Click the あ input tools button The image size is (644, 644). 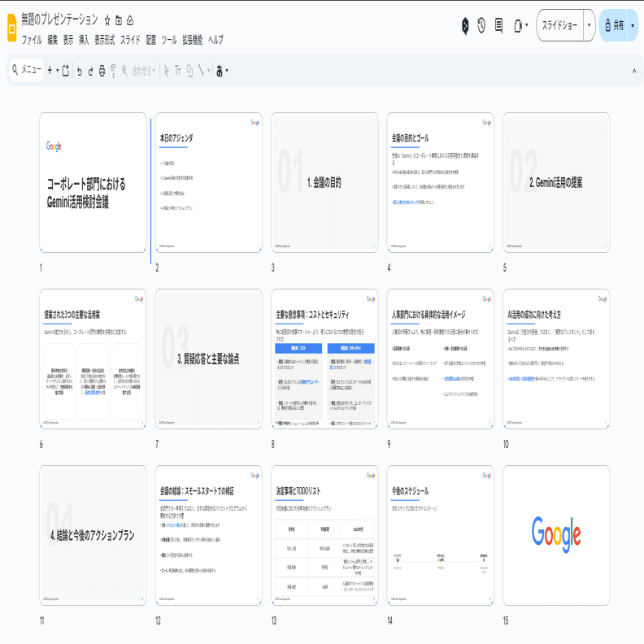click(220, 71)
